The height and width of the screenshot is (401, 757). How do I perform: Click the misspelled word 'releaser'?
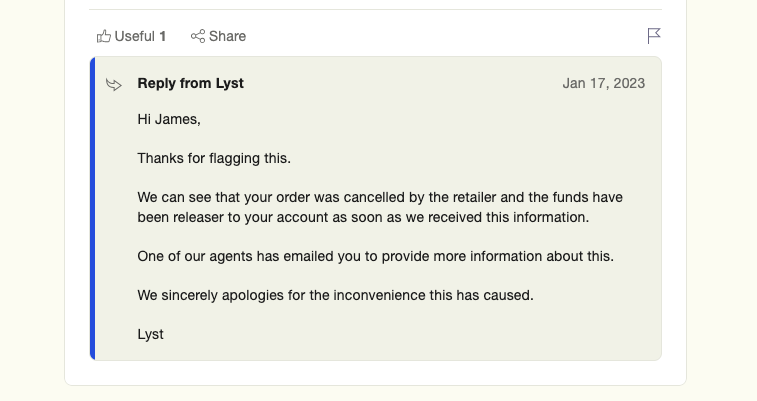coord(198,217)
